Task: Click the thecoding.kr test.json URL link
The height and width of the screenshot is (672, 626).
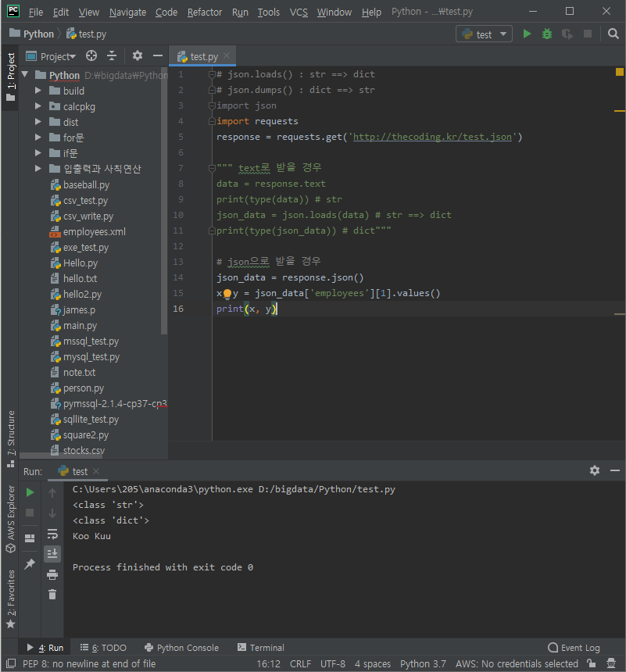Action: coord(432,137)
